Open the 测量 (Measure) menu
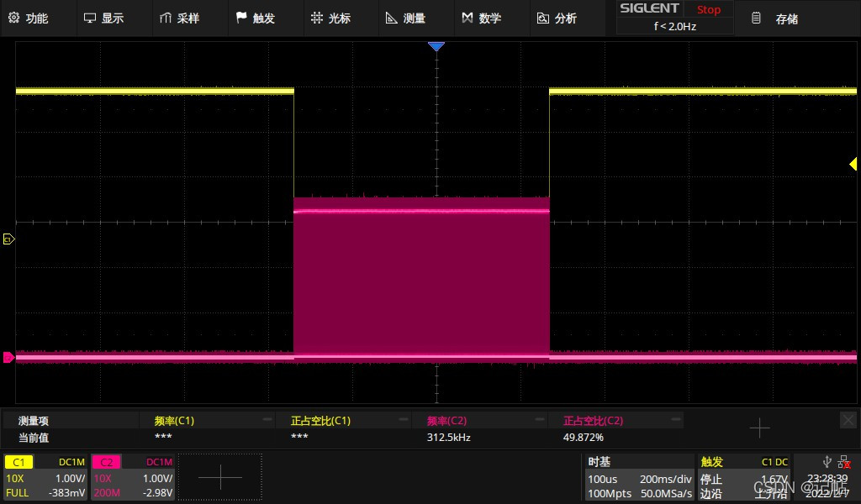This screenshot has width=861, height=504. (406, 18)
